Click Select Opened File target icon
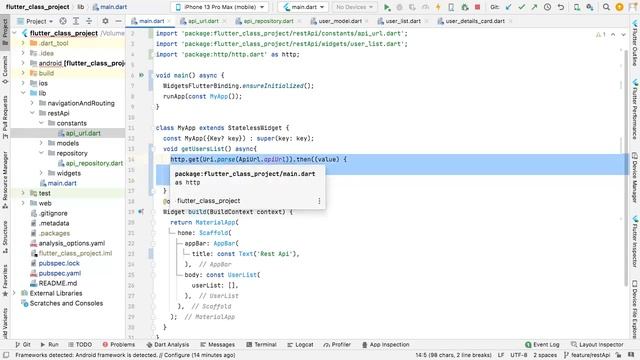640x360 pixels. (63, 21)
